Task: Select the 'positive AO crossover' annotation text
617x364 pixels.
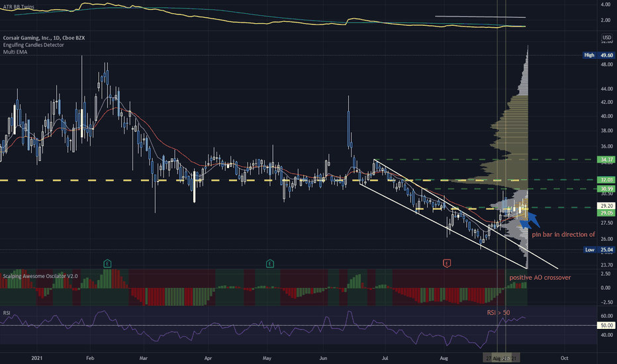Action: point(540,277)
